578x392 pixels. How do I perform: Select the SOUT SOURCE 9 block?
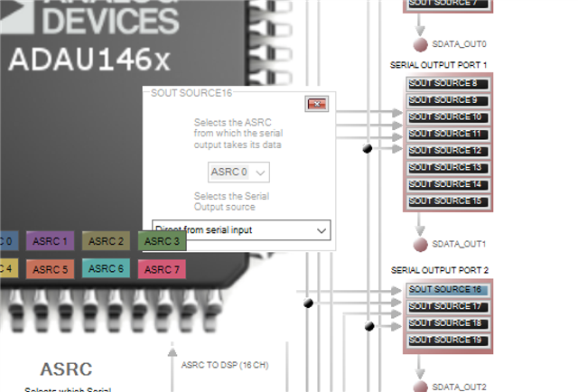pos(448,100)
